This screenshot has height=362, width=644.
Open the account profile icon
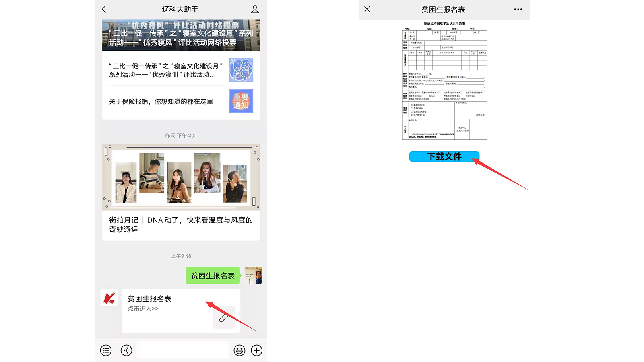255,9
